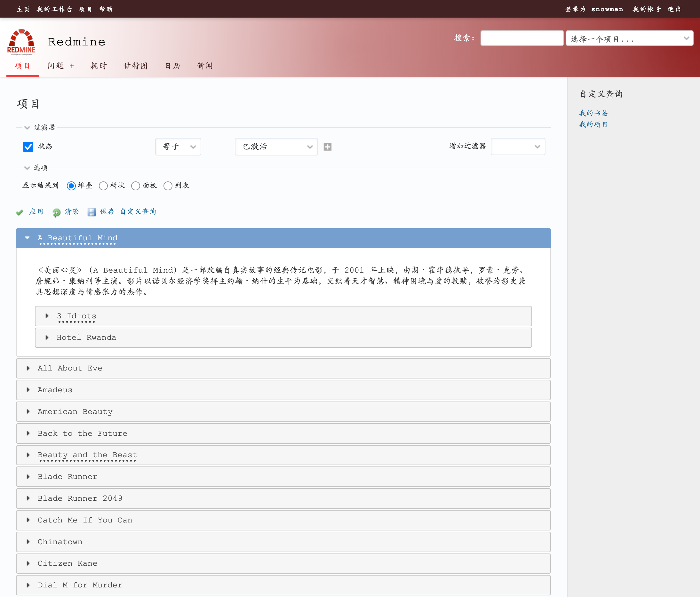This screenshot has width=700, height=597.
Task: Open the 选择一个项目 project dropdown
Action: 629,38
